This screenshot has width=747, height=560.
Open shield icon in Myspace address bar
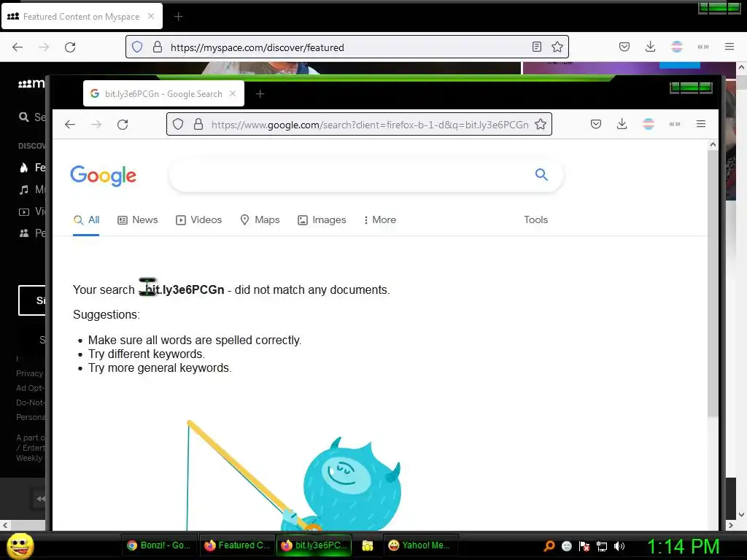pyautogui.click(x=137, y=47)
